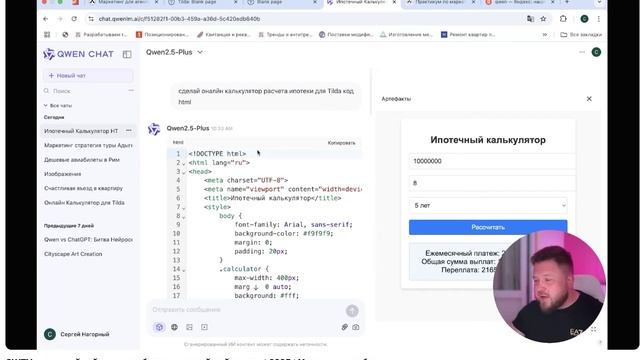
Task: Collapse code fold arrow at line 7
Action: (x=184, y=208)
